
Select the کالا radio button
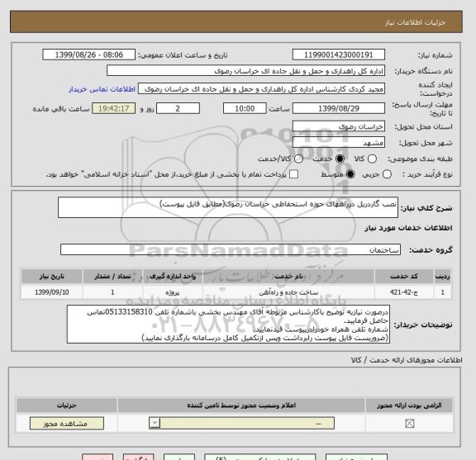tap(372, 159)
